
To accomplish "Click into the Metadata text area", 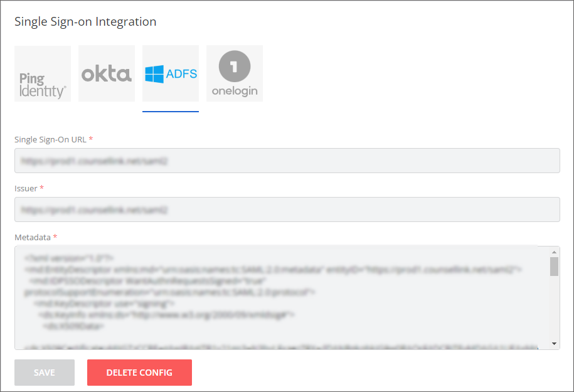I will [282, 297].
